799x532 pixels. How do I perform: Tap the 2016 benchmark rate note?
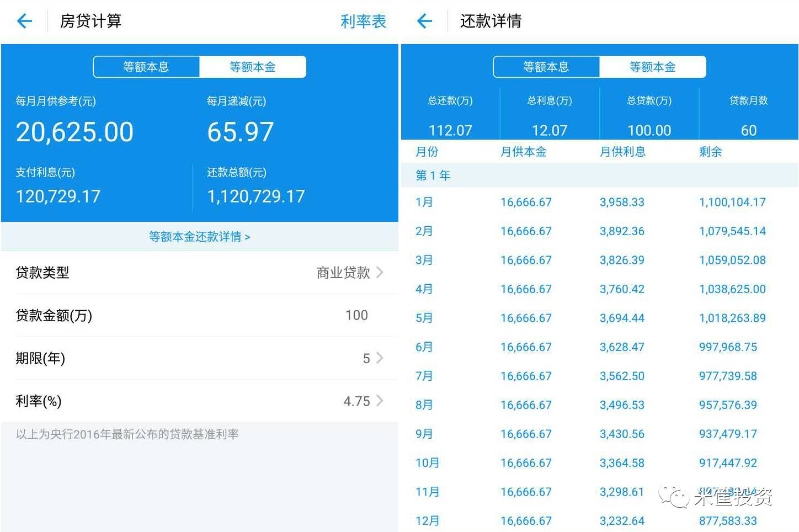127,434
